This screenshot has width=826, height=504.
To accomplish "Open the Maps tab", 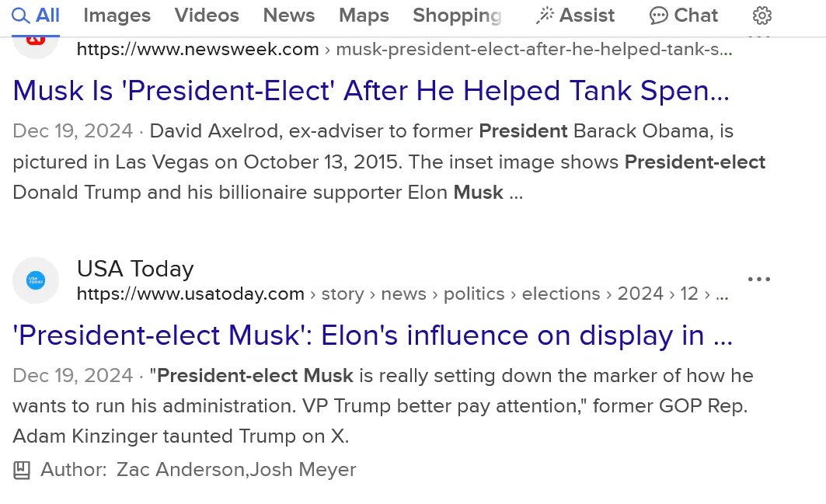I will click(364, 16).
